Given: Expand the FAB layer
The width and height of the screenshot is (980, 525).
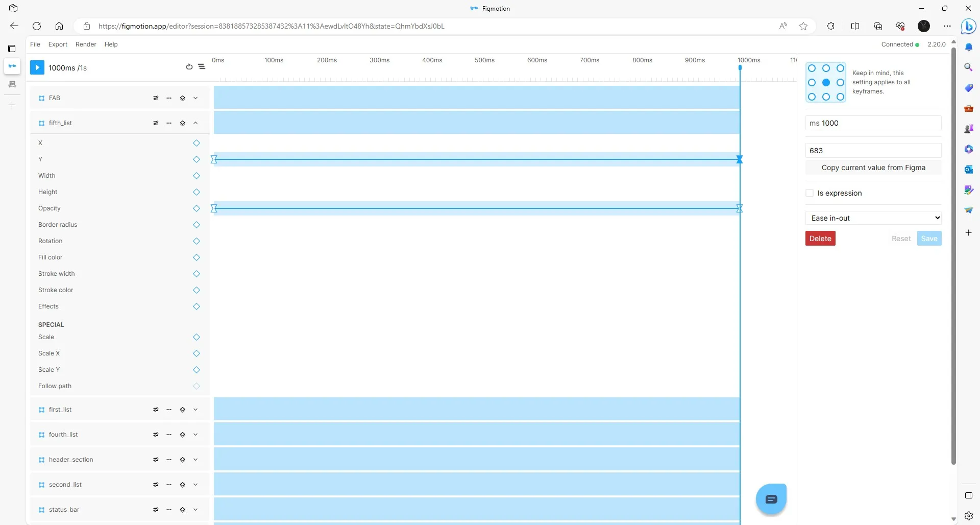Looking at the screenshot, I should point(195,98).
